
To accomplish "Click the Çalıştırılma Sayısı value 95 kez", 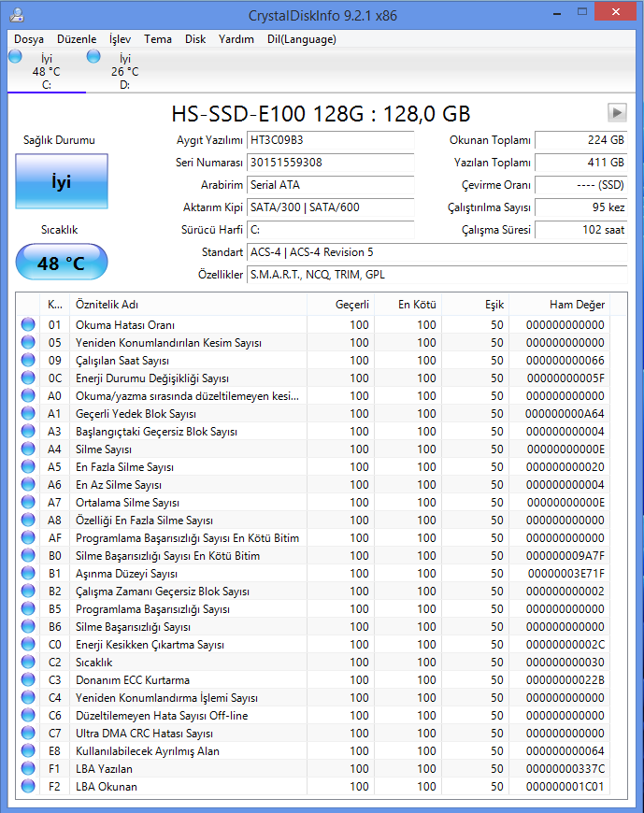I will (580, 207).
